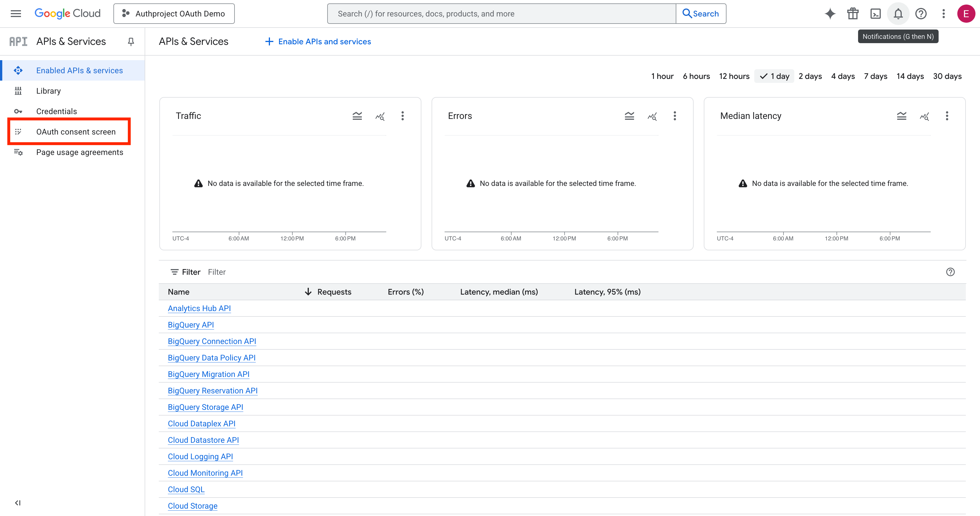
Task: Open the Cloud Dataplex API link
Action: tap(202, 423)
